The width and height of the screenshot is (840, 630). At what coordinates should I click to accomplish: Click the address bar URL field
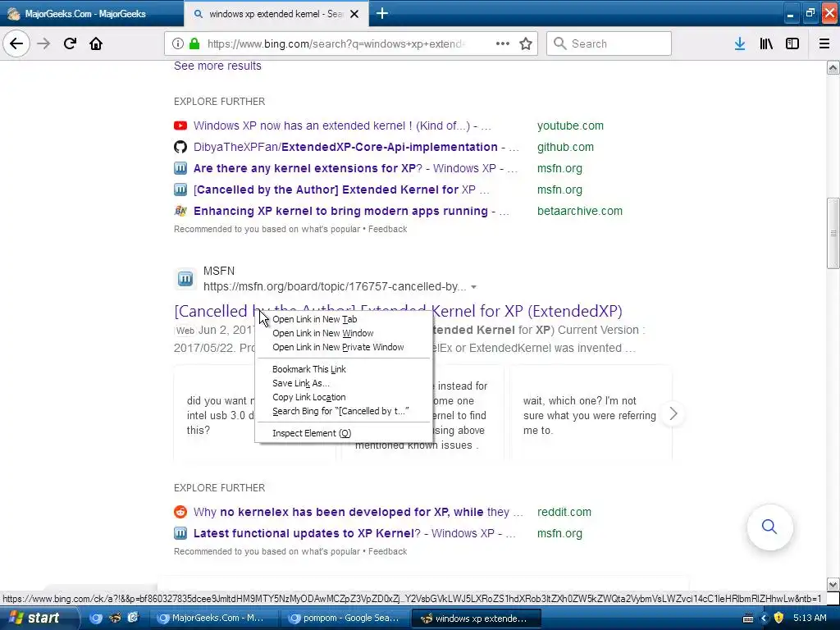pos(336,43)
